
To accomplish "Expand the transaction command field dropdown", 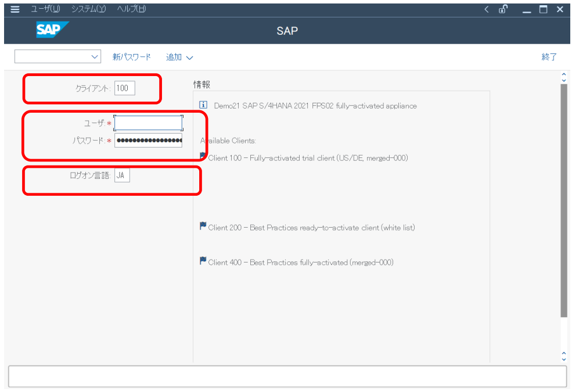I will click(x=95, y=57).
